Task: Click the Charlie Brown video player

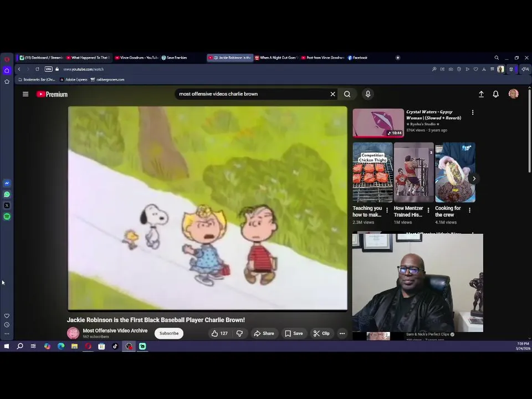Action: coord(208,208)
